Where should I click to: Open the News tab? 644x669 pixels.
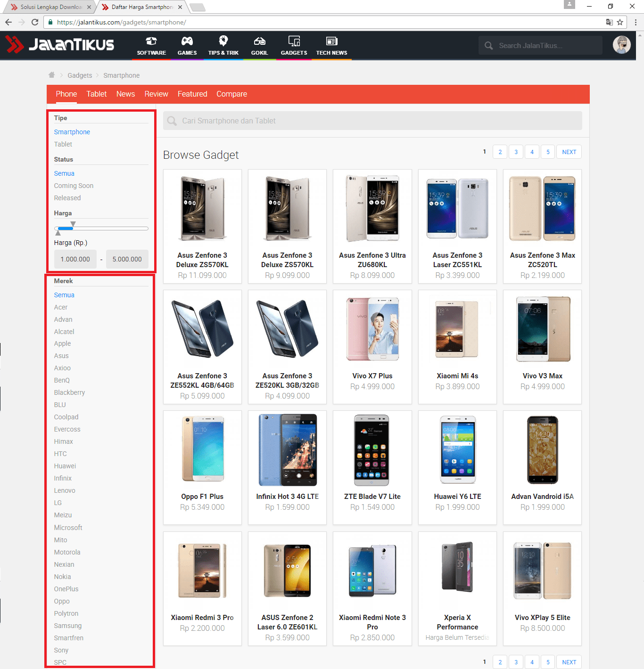[125, 94]
